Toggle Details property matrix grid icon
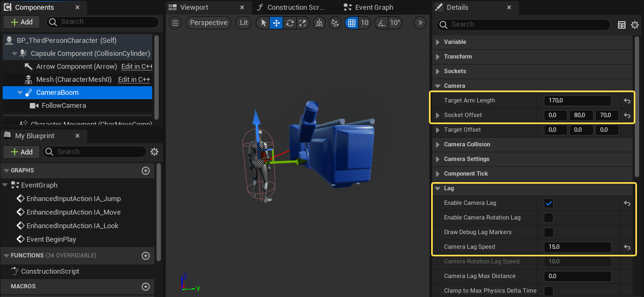This screenshot has width=644, height=297. 622,25
